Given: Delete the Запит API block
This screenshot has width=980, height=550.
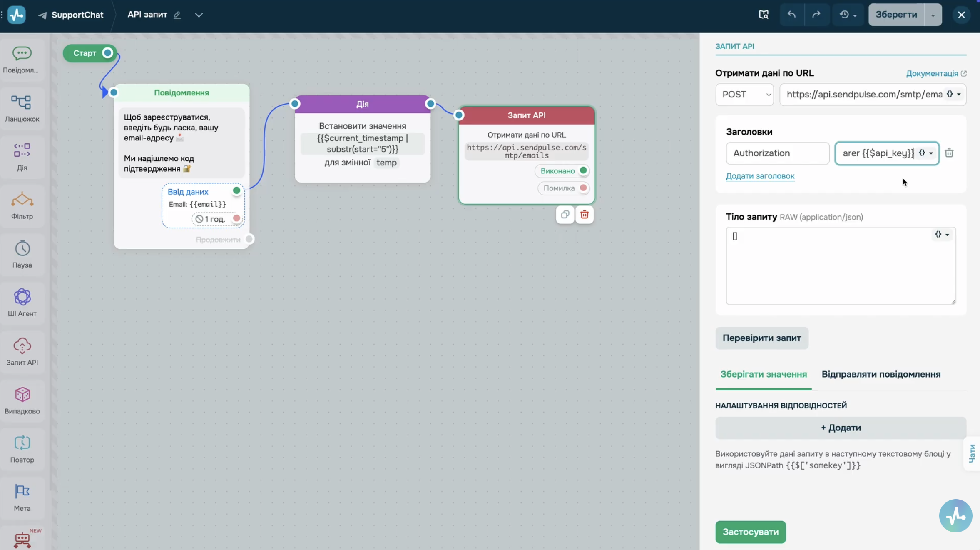Looking at the screenshot, I should pyautogui.click(x=585, y=215).
